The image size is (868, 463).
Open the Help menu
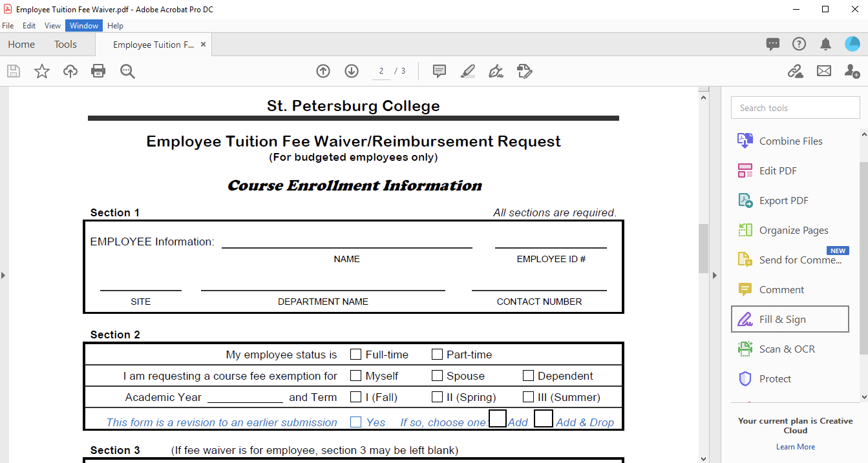click(115, 26)
